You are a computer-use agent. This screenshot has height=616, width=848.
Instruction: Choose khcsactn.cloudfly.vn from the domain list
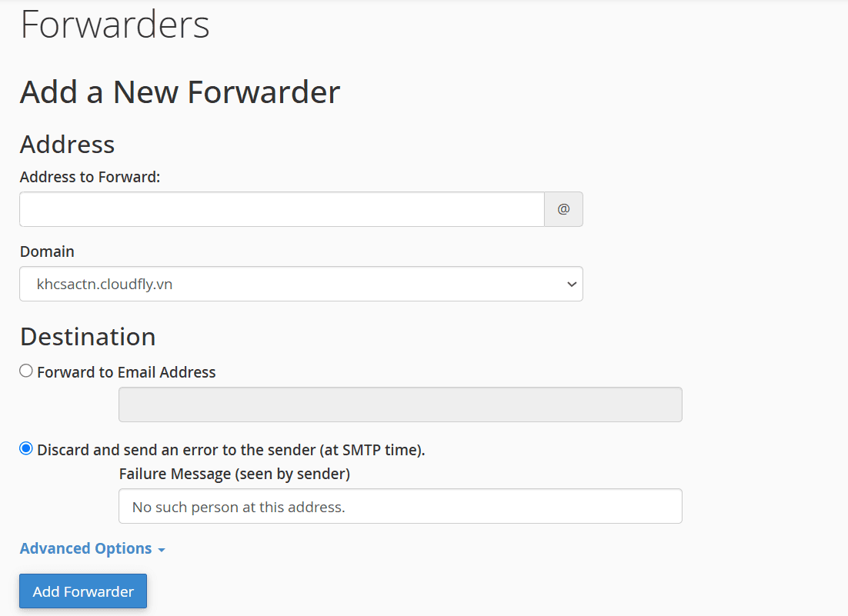pos(300,284)
